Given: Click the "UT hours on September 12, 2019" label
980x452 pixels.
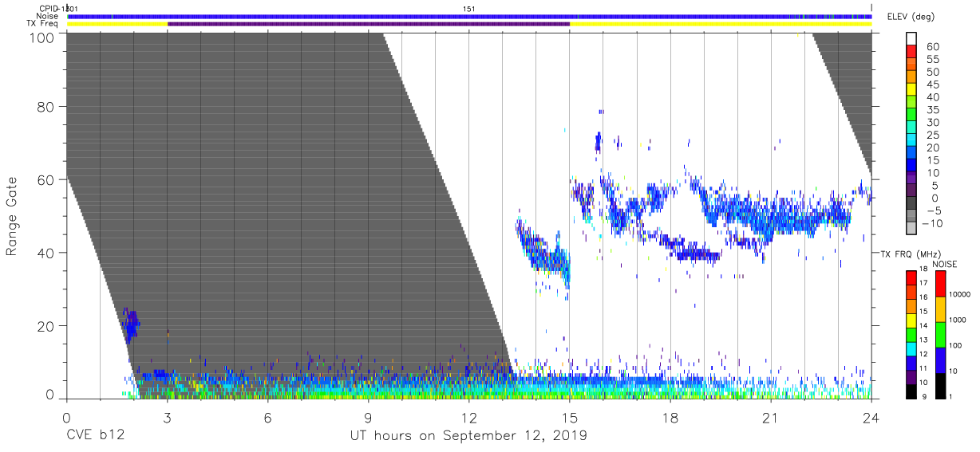Looking at the screenshot, I should tap(468, 436).
